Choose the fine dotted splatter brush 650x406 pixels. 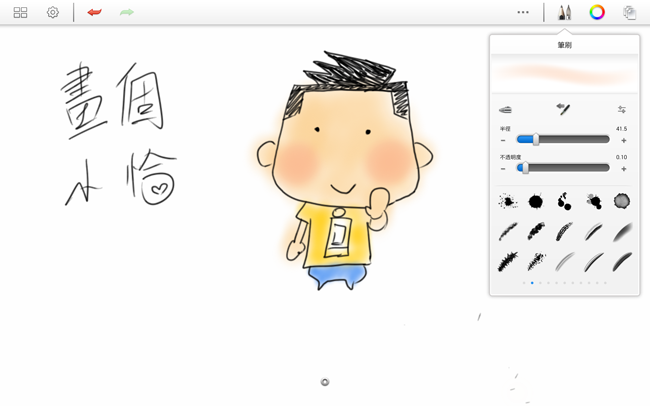507,202
